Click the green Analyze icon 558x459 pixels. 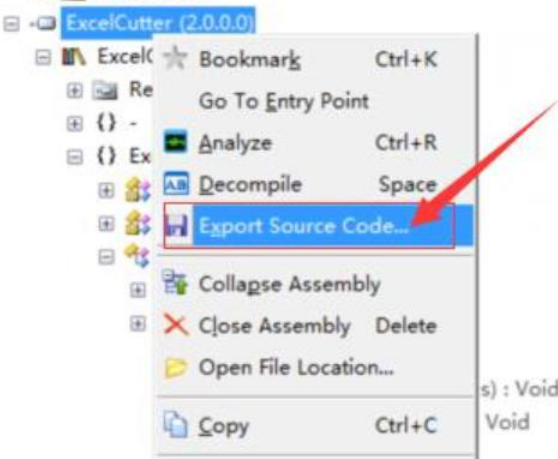click(175, 142)
